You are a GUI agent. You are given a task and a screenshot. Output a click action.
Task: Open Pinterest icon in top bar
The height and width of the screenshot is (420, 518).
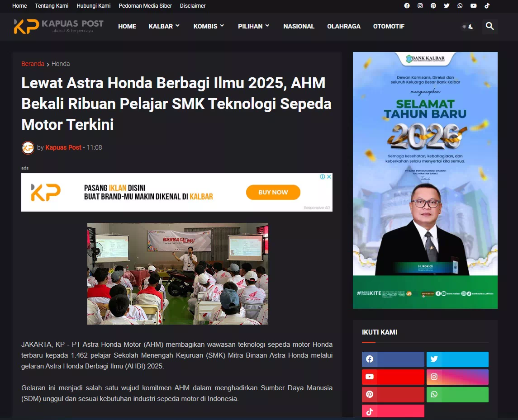pos(433,5)
